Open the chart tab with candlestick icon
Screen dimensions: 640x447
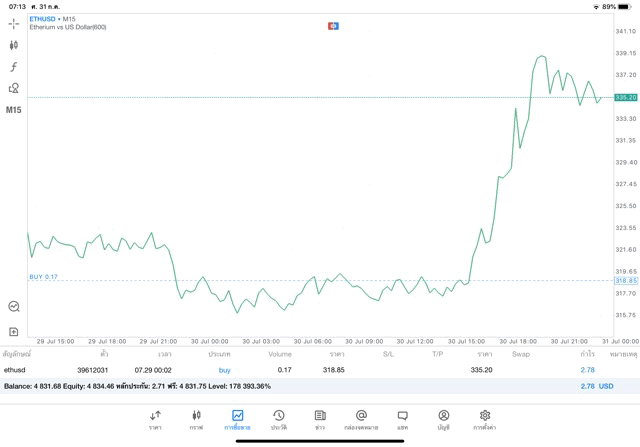(196, 420)
